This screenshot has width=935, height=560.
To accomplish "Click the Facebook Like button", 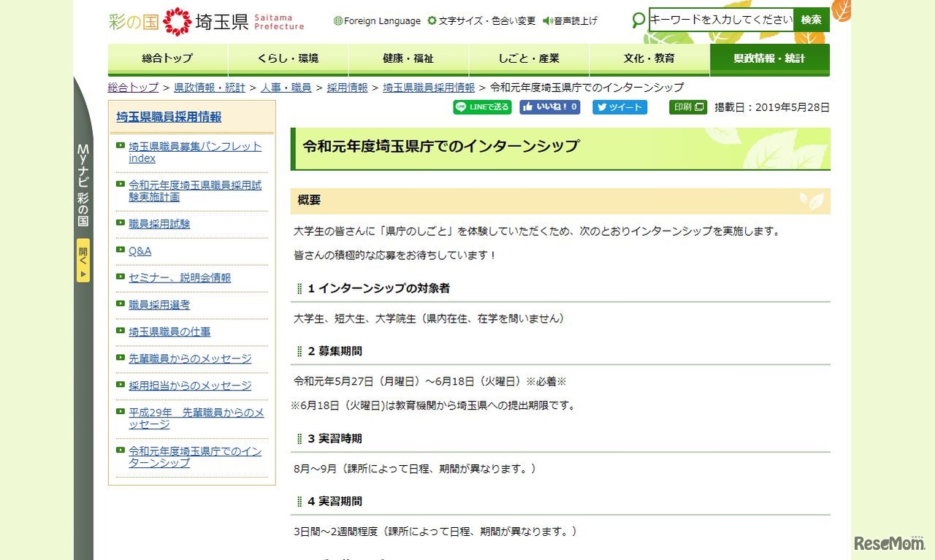I will pyautogui.click(x=549, y=107).
